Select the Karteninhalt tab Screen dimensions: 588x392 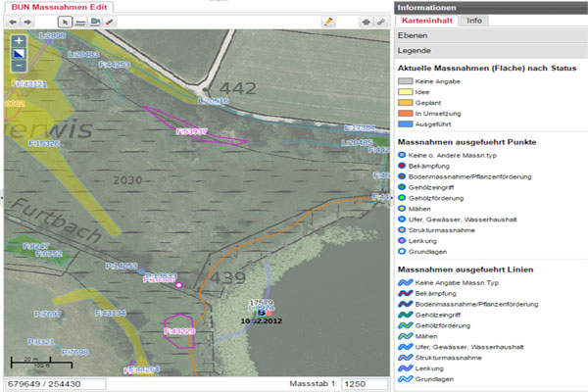[426, 21]
